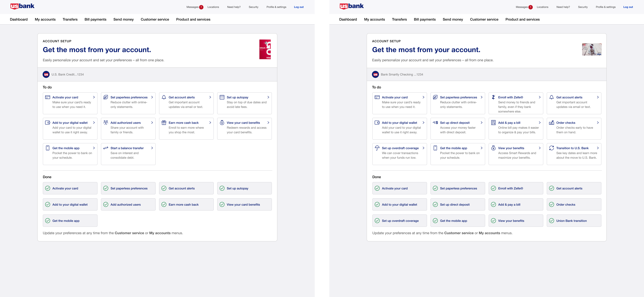The width and height of the screenshot is (644, 297).
Task: Click dollar icon on 'Set up direct deposit' To do card
Action: pyautogui.click(x=435, y=122)
